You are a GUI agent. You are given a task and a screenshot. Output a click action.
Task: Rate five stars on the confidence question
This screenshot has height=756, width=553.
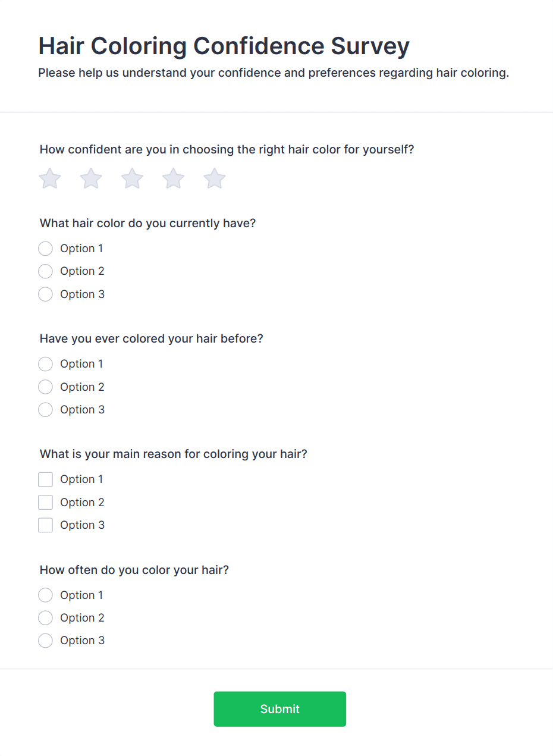point(214,178)
